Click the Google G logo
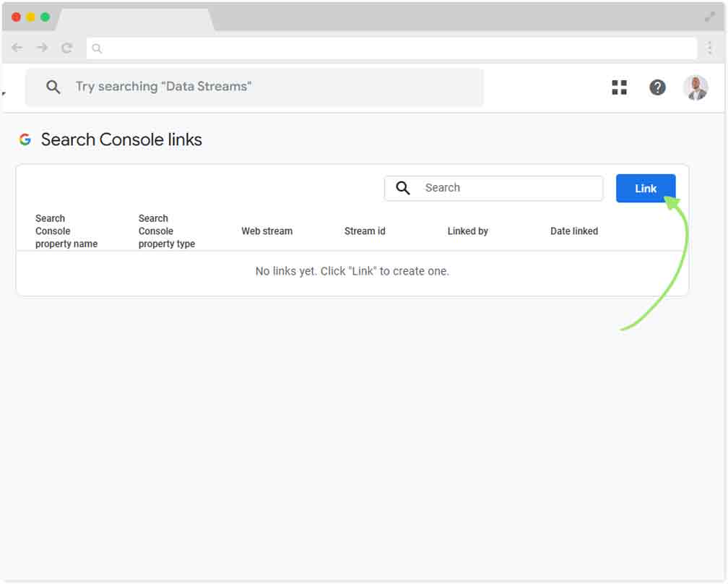The height and width of the screenshot is (584, 728). [25, 139]
